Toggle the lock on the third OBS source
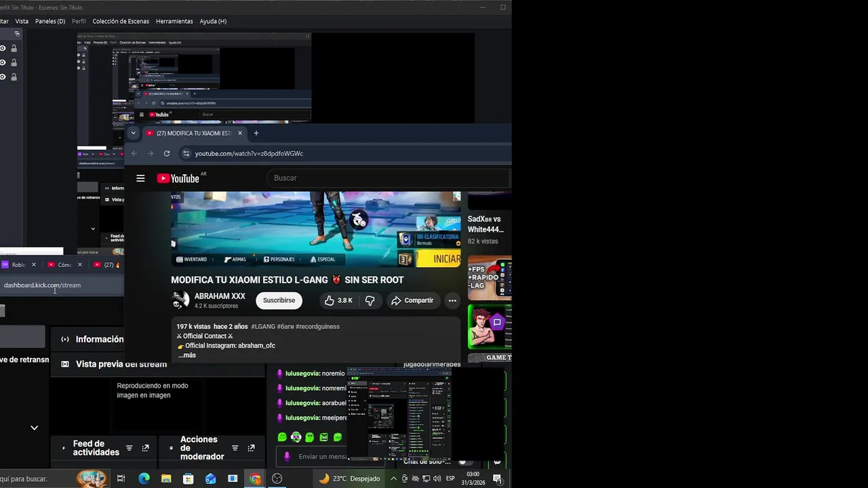 (x=14, y=77)
